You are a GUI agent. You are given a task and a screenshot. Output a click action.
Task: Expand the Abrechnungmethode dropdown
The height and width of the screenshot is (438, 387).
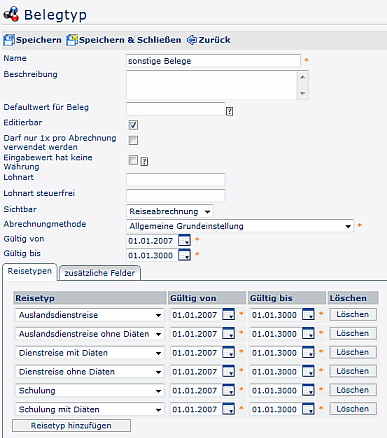click(240, 226)
